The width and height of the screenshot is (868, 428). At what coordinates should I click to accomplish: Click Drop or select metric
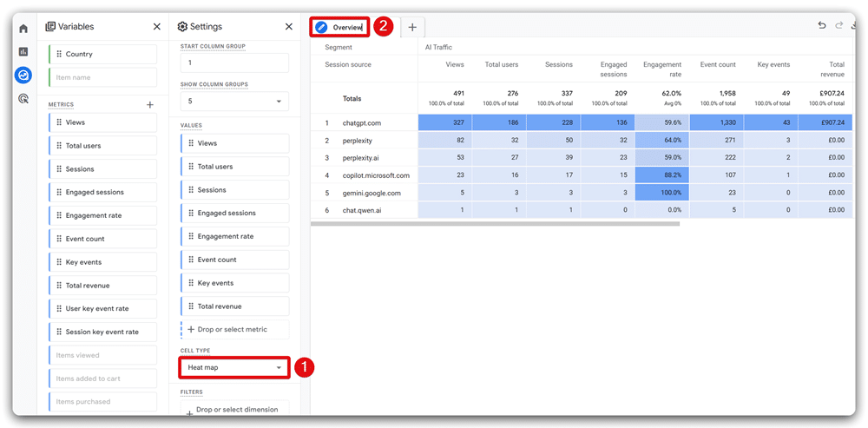click(x=234, y=329)
